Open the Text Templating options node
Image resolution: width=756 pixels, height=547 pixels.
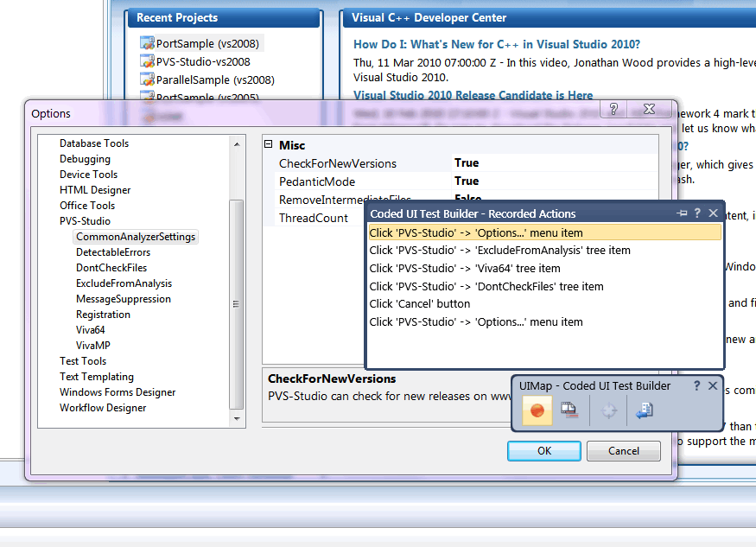click(97, 376)
